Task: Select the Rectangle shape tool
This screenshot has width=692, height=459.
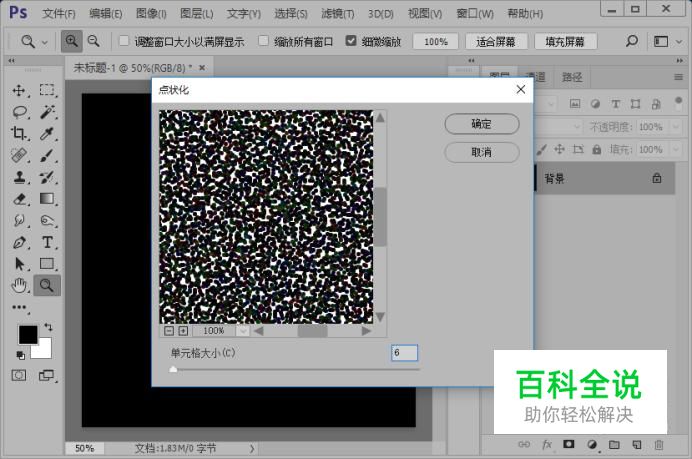Action: pyautogui.click(x=47, y=264)
